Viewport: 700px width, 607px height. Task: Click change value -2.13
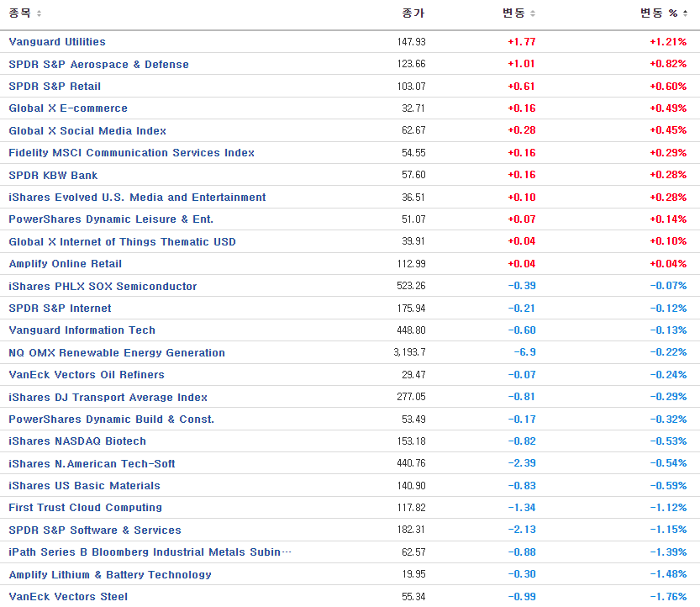pos(521,530)
